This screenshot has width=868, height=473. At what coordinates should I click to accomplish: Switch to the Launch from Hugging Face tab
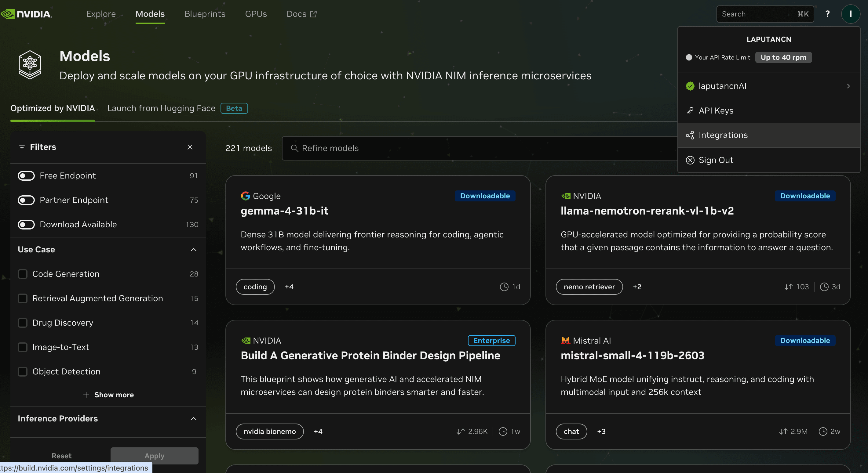(161, 108)
